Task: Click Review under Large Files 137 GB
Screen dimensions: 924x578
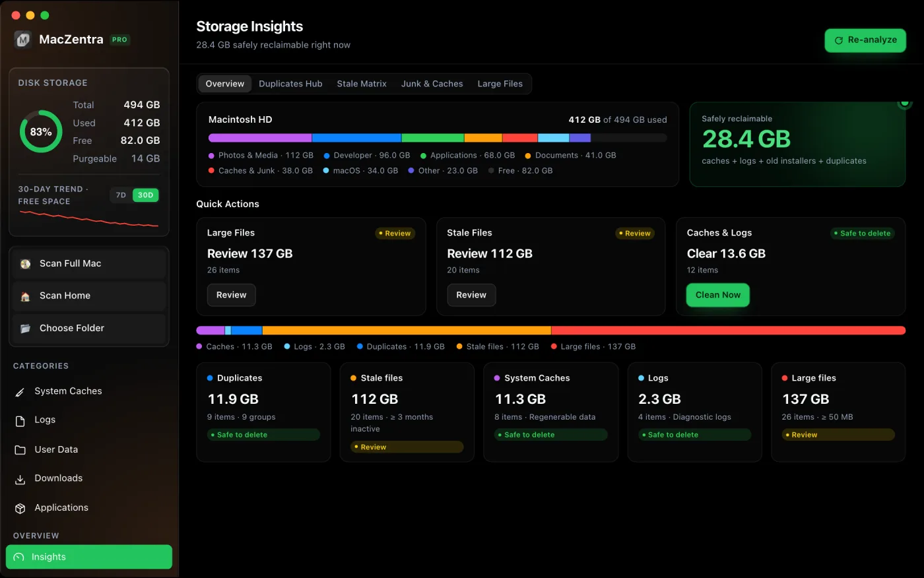Action: [232, 295]
